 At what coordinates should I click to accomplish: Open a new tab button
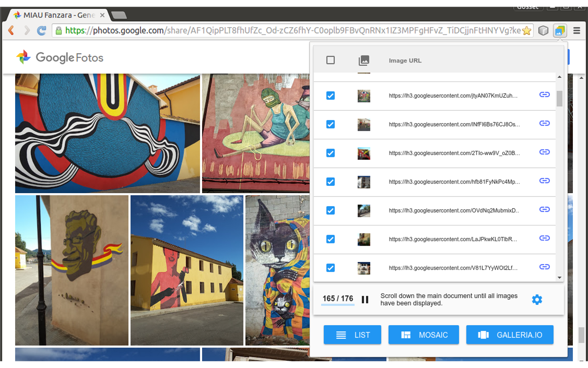[x=119, y=16]
